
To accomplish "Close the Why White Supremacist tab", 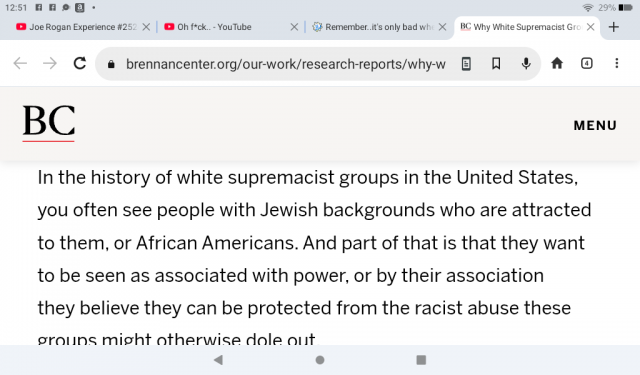I will 590,27.
